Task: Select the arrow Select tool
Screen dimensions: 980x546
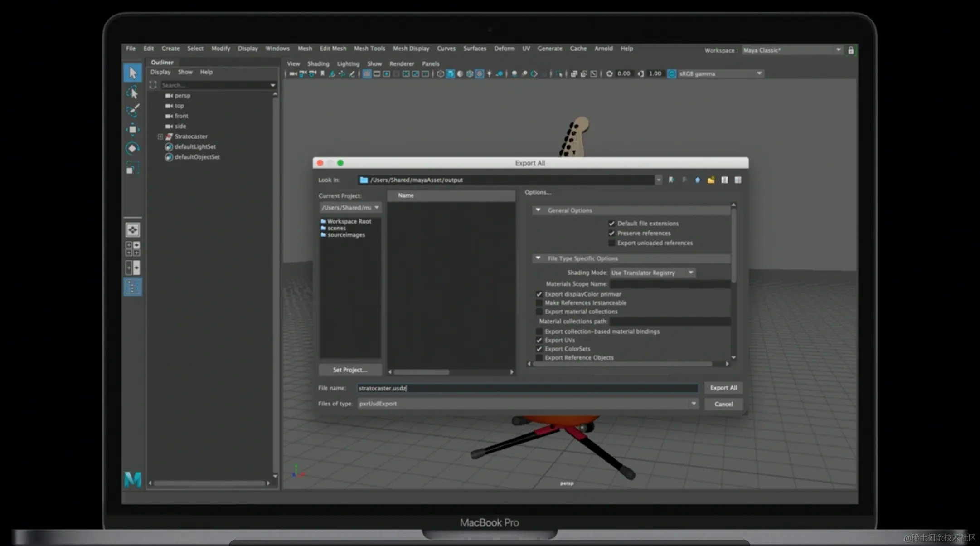Action: pyautogui.click(x=132, y=73)
